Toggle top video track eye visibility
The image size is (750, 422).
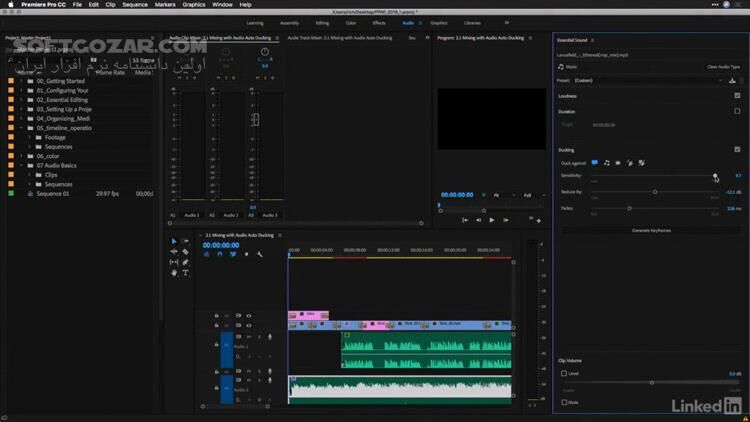click(249, 316)
